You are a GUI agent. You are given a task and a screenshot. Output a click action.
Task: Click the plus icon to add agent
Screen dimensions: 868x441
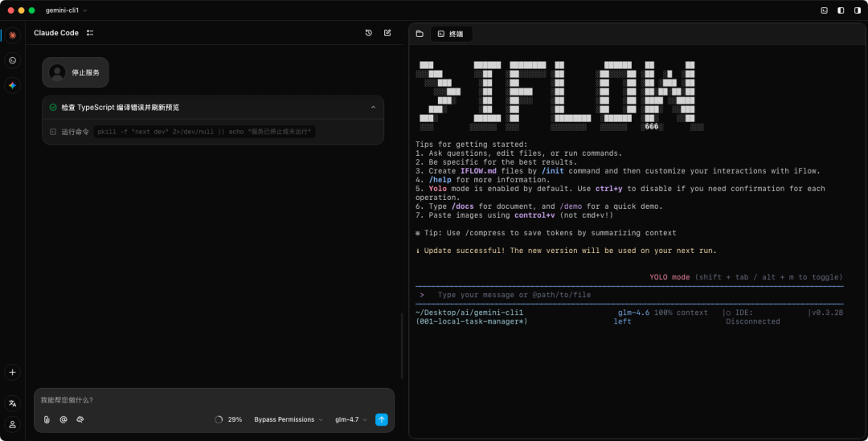click(x=12, y=372)
